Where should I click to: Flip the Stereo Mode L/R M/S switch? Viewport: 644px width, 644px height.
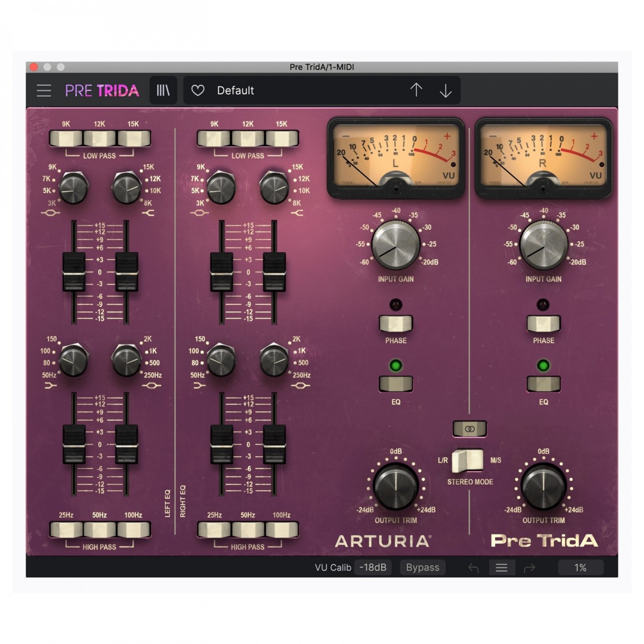click(x=467, y=460)
